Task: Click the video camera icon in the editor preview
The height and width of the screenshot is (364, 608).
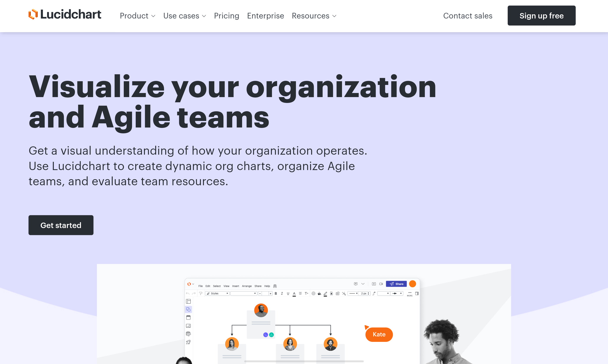Action: tap(381, 284)
